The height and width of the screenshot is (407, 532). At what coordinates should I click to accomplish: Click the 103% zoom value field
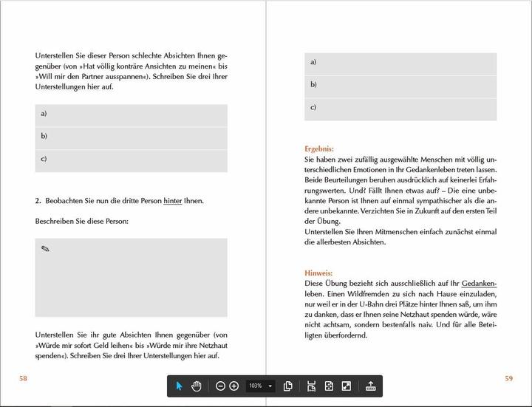[x=255, y=386]
